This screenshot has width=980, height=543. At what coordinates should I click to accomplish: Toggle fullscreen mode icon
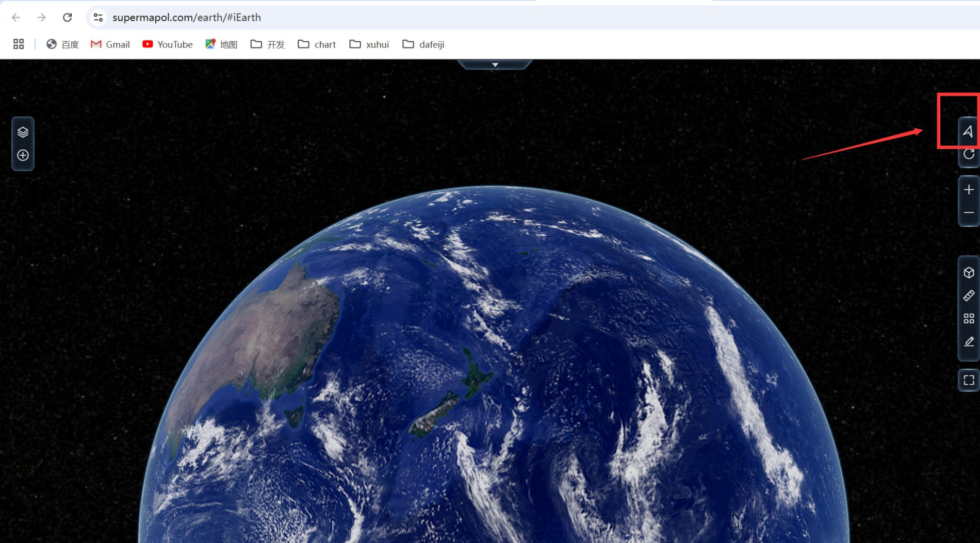(x=969, y=380)
